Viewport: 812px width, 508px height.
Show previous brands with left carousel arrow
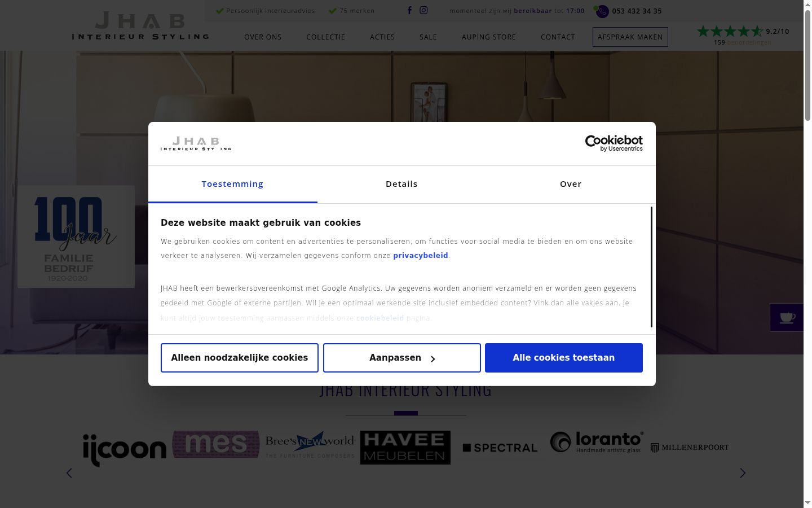(69, 473)
